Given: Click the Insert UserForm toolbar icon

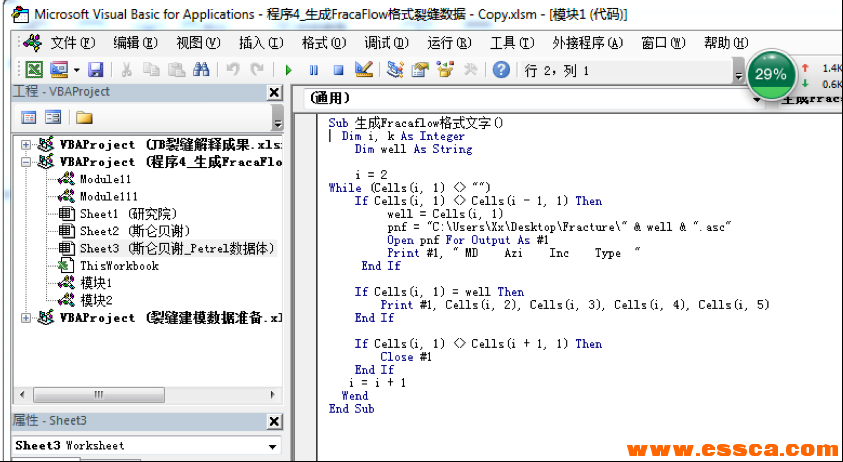Looking at the screenshot, I should click(59, 69).
